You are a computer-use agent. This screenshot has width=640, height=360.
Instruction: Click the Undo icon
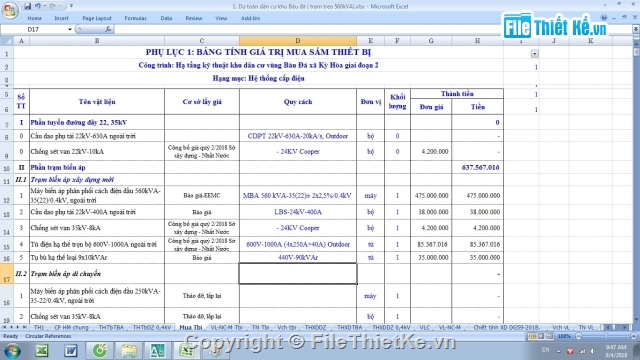(38, 6)
